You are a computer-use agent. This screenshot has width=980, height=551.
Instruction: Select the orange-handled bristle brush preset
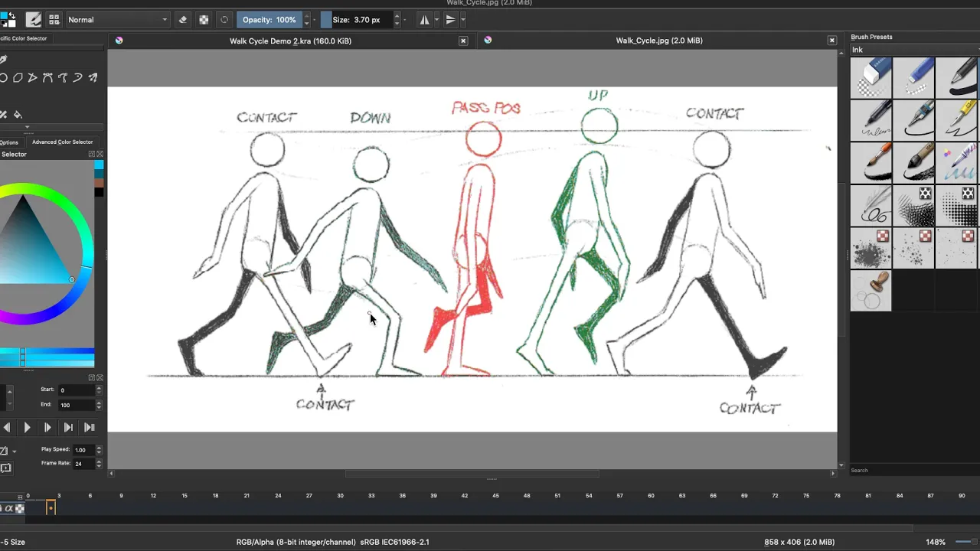[871, 162]
